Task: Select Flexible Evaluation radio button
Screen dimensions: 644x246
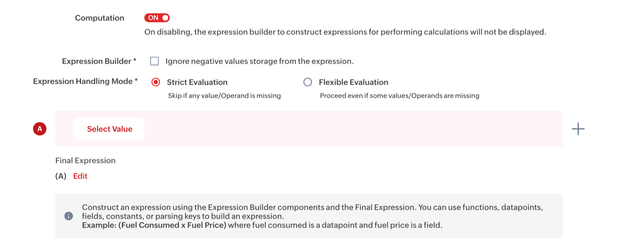Action: tap(307, 82)
